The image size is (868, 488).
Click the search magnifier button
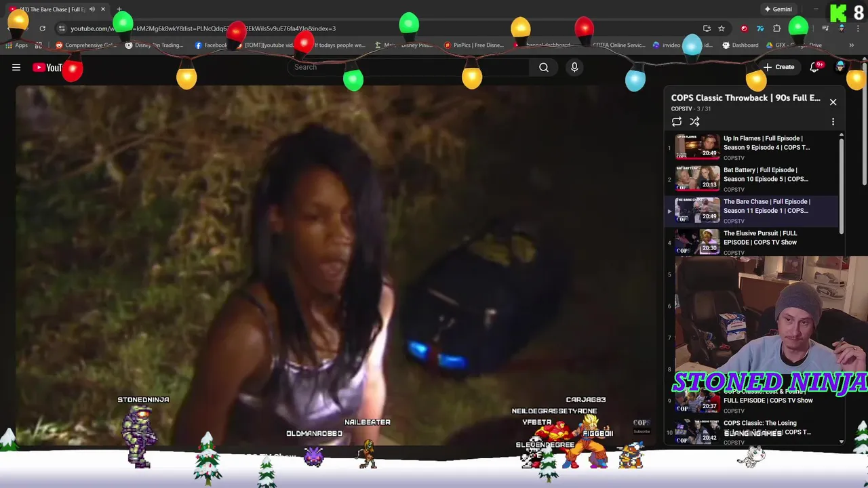(x=544, y=67)
